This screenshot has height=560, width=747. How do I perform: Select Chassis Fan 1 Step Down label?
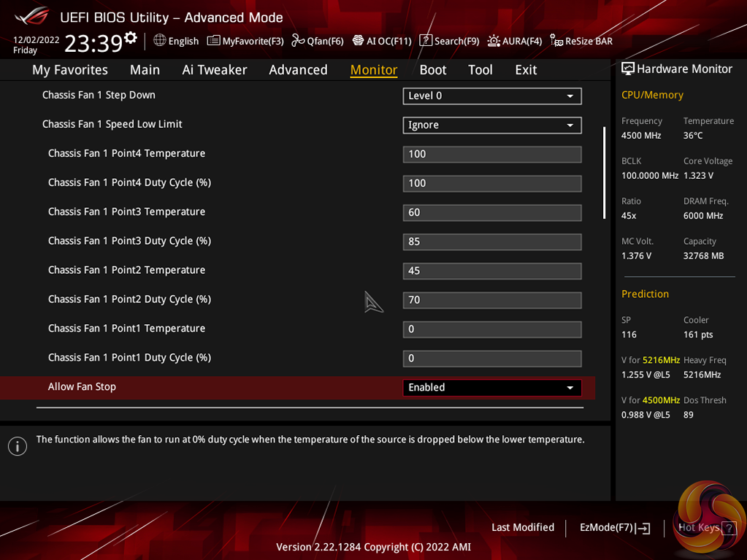click(99, 95)
